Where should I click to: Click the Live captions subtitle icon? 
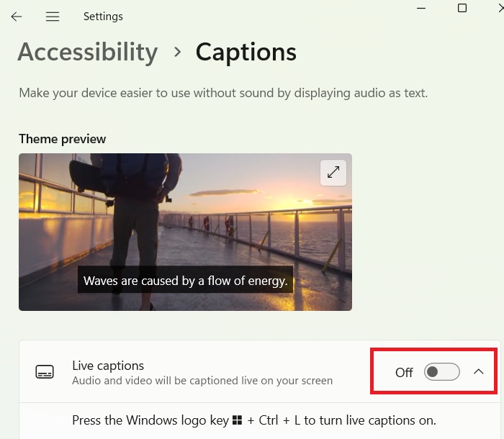45,372
